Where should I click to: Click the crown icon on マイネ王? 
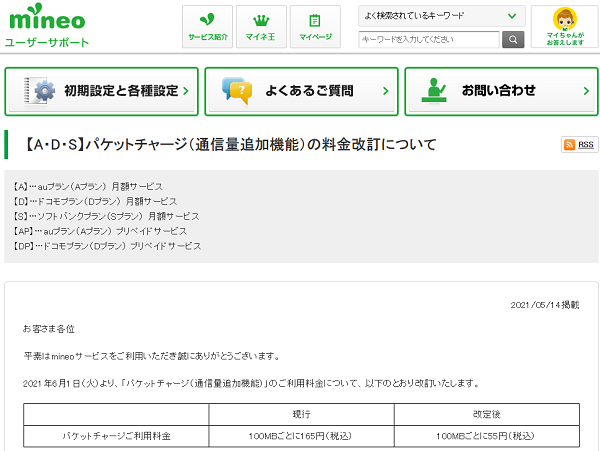click(261, 20)
